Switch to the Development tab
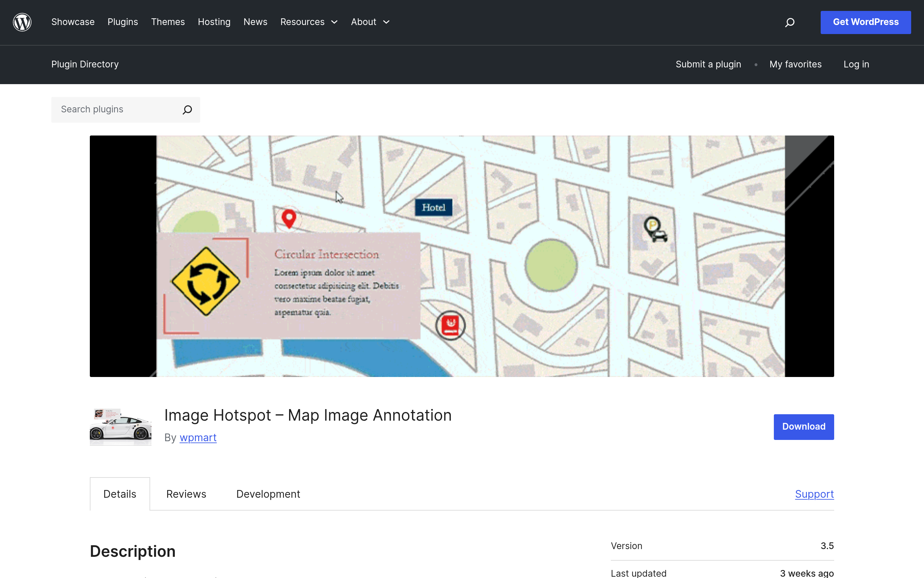The image size is (924, 578). pyautogui.click(x=268, y=494)
